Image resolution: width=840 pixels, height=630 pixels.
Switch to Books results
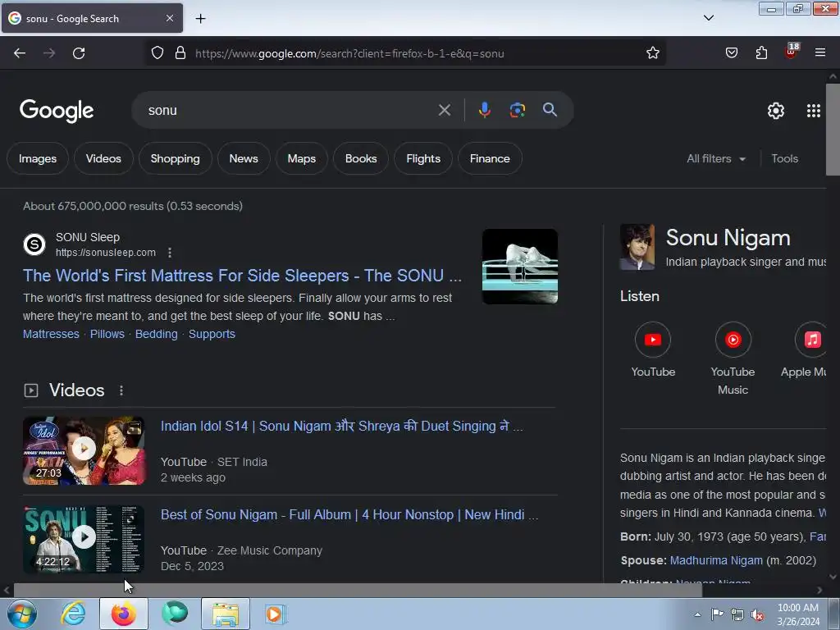click(361, 158)
